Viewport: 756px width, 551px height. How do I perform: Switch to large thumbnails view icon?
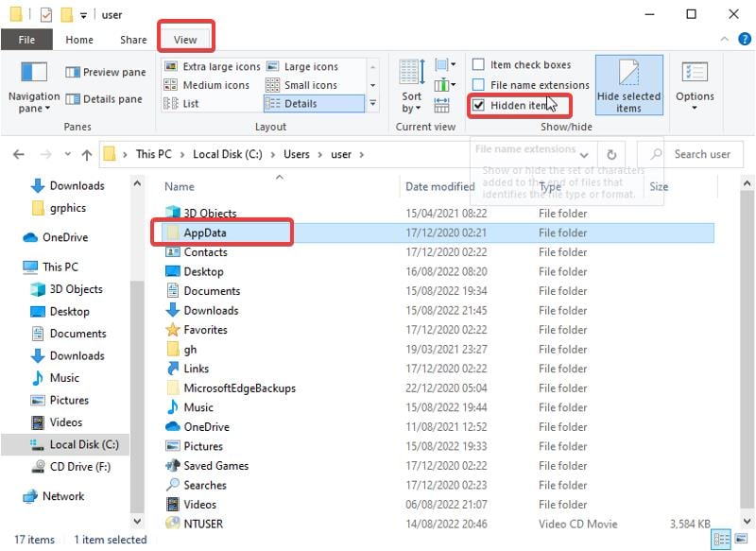[x=741, y=540]
